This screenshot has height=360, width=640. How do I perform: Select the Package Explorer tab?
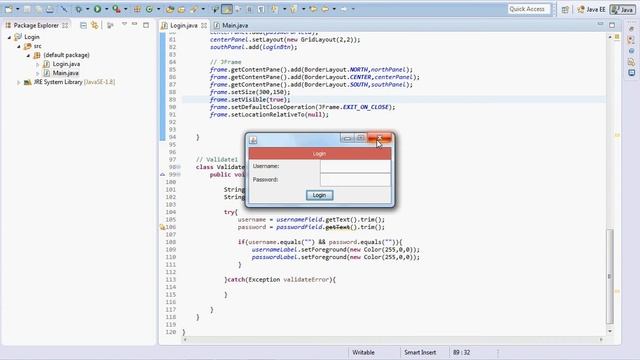36,25
